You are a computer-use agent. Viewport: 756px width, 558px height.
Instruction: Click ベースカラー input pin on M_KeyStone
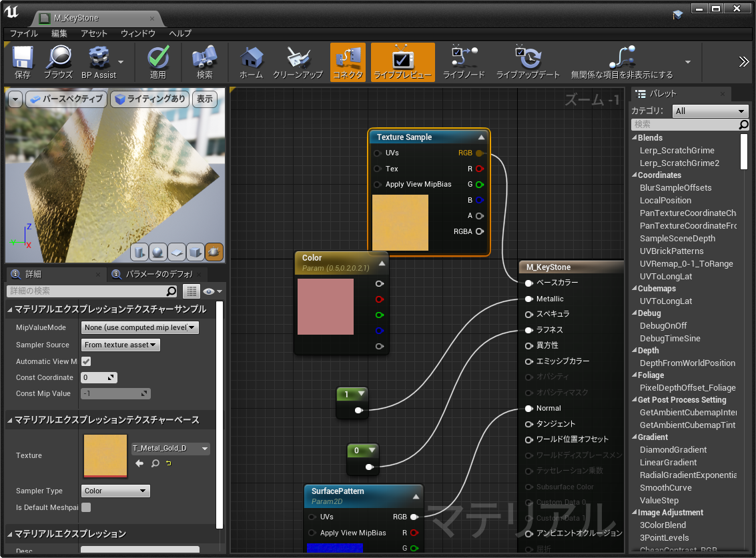529,283
